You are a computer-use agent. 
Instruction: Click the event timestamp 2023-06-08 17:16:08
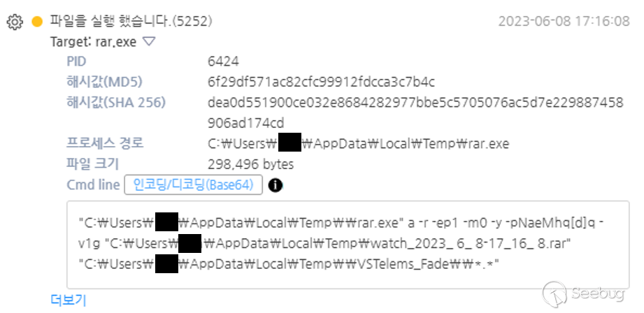tap(564, 22)
